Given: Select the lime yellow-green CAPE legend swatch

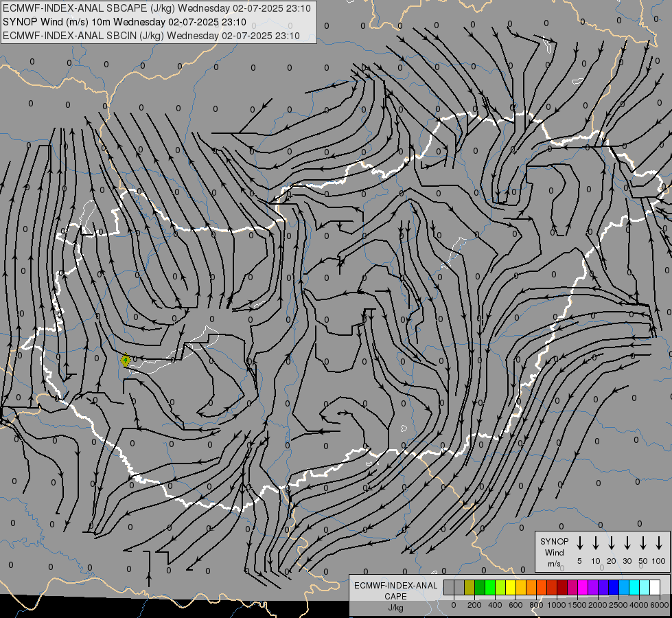Looking at the screenshot, I should (x=500, y=587).
